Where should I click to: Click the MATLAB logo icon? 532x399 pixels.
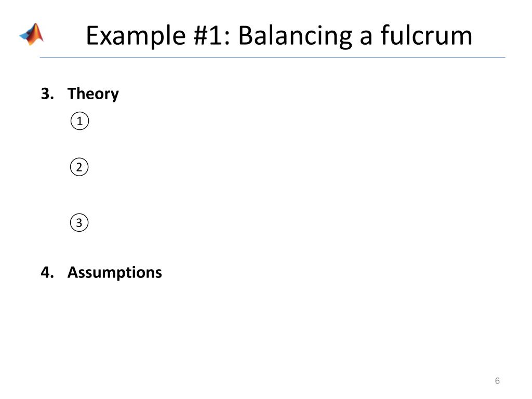point(32,34)
